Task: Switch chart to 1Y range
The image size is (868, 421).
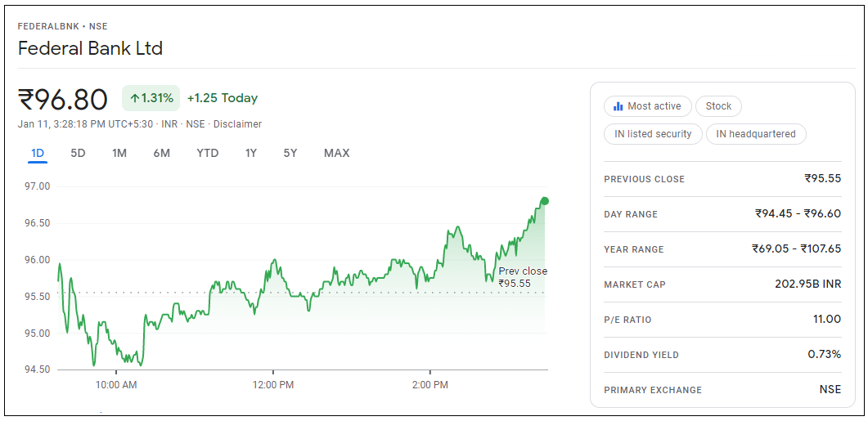Action: [251, 153]
